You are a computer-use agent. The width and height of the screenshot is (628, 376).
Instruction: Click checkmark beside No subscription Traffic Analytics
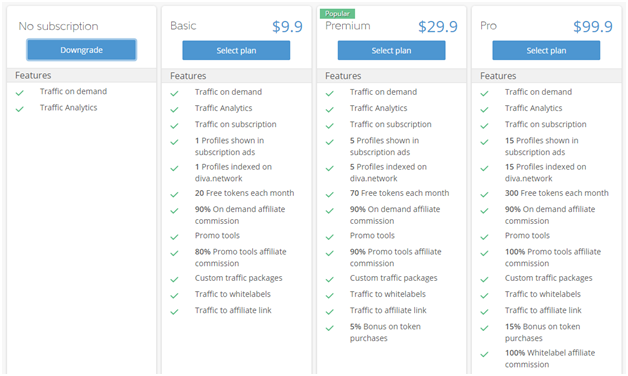(20, 109)
